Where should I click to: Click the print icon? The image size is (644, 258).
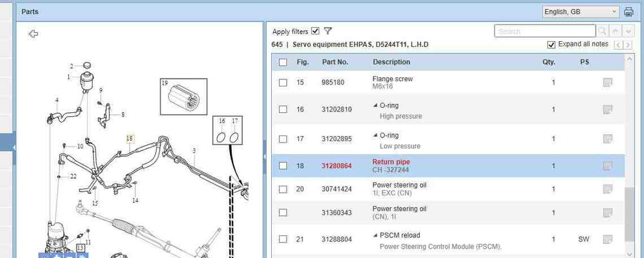click(x=629, y=12)
